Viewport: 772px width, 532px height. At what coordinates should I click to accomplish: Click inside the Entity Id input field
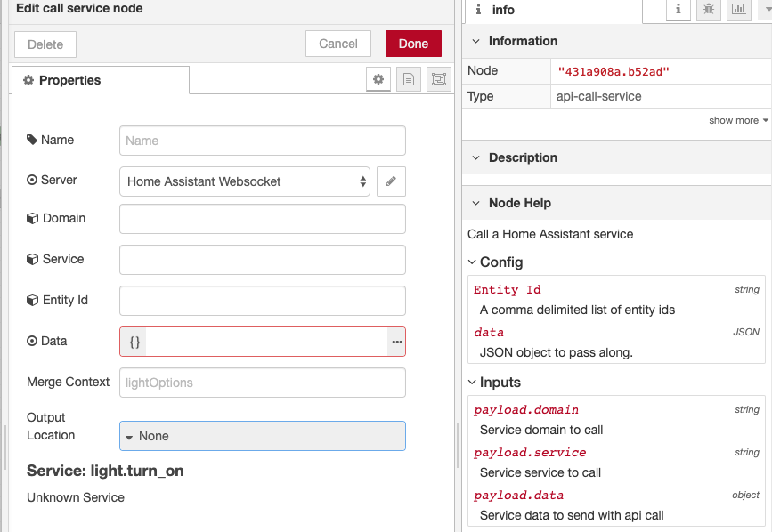(262, 301)
